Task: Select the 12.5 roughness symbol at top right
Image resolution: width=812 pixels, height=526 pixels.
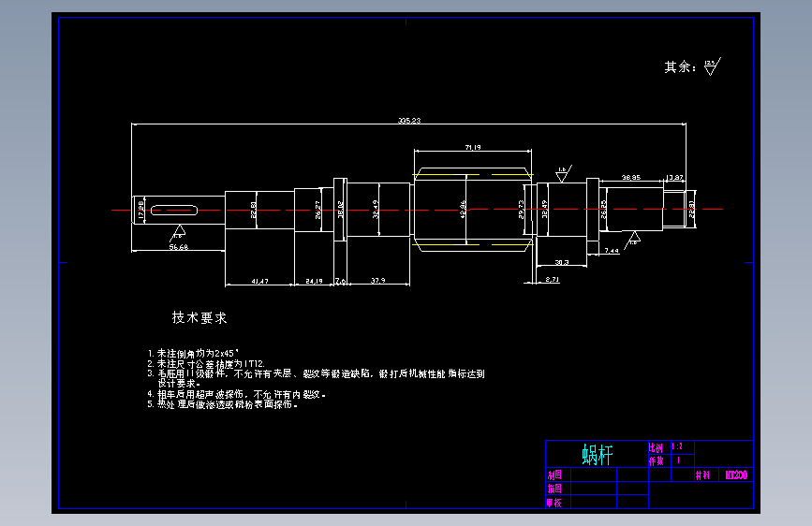Action: tap(713, 66)
